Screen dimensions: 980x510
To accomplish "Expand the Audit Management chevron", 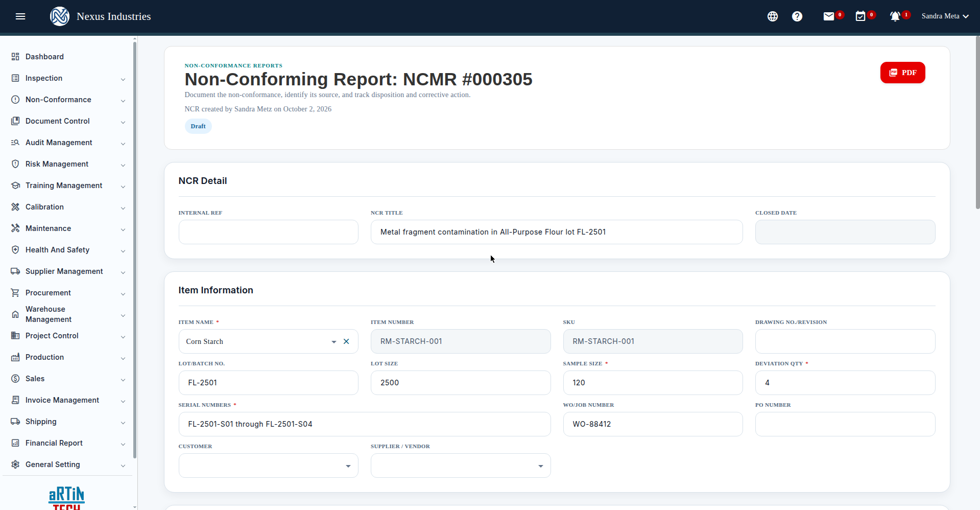I will [123, 144].
